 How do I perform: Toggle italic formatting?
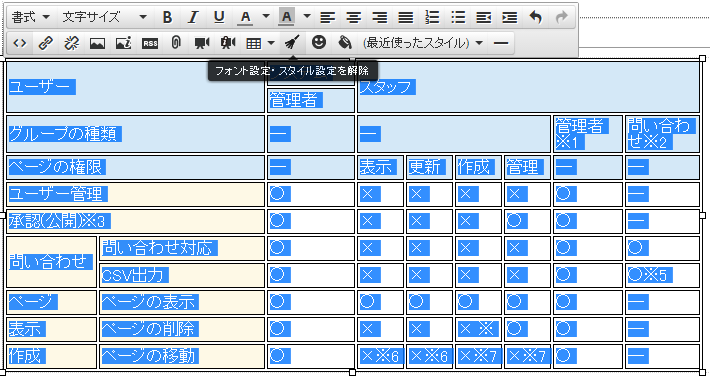coord(193,17)
